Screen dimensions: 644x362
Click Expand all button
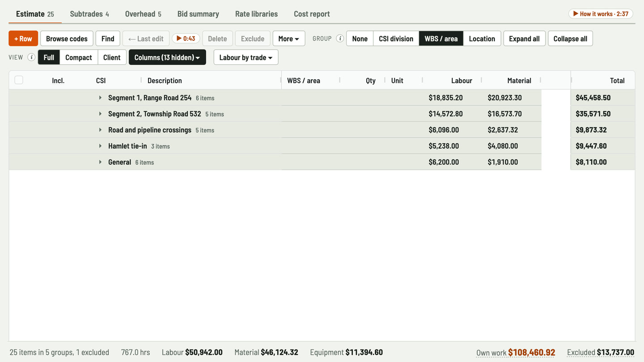(x=524, y=38)
